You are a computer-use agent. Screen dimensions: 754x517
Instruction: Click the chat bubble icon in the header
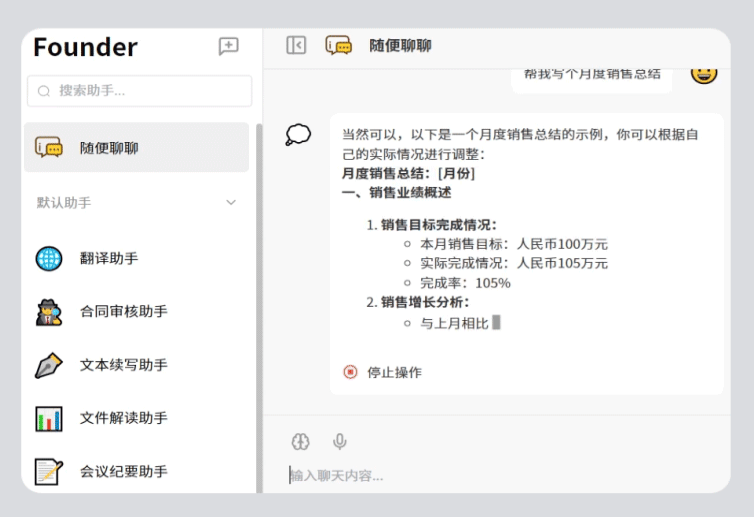click(339, 45)
